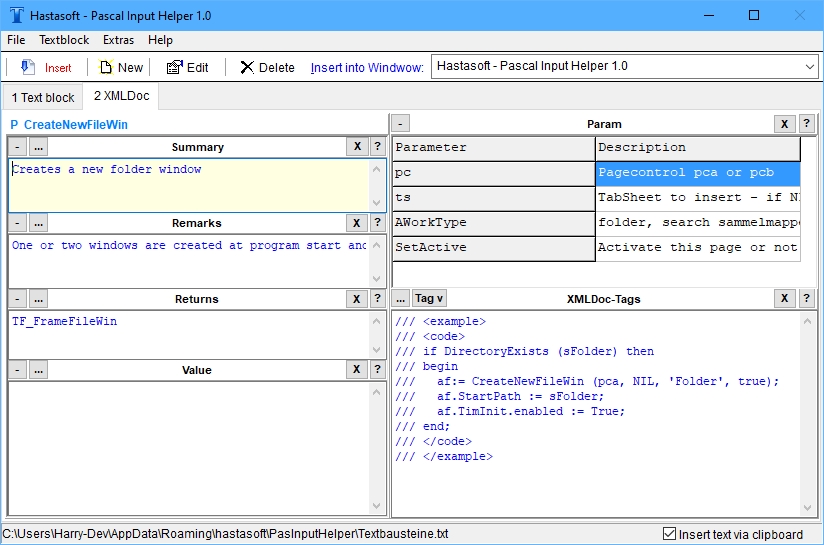Open help for Returns section
Screen dimensions: 824x545
[377, 299]
